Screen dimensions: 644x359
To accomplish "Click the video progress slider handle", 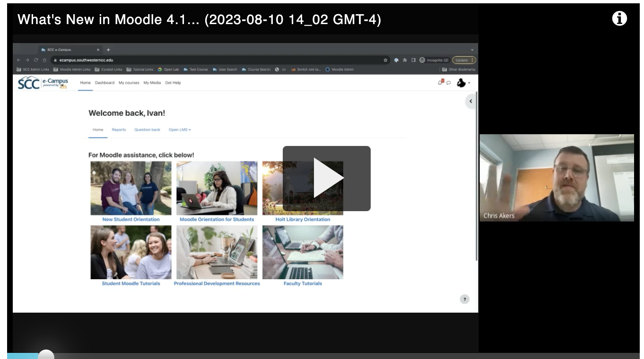I will (46, 355).
